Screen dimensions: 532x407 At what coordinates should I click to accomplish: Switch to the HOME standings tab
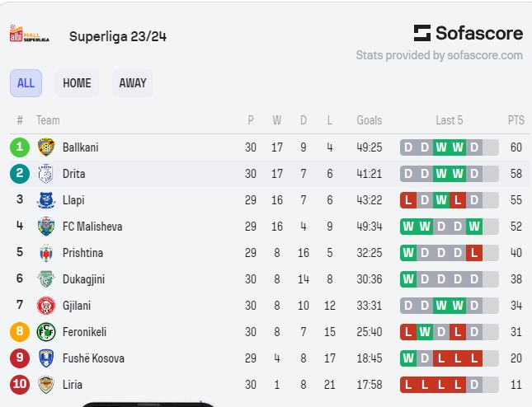pos(77,83)
